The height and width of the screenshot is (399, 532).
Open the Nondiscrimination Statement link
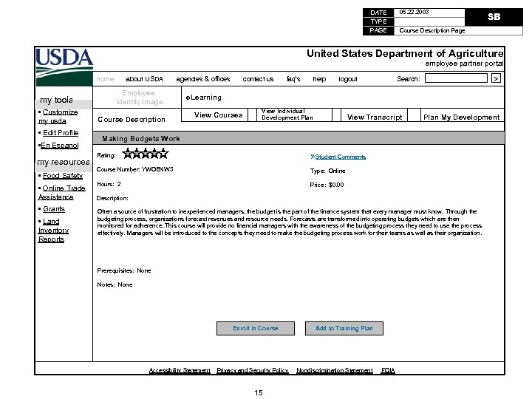click(335, 370)
